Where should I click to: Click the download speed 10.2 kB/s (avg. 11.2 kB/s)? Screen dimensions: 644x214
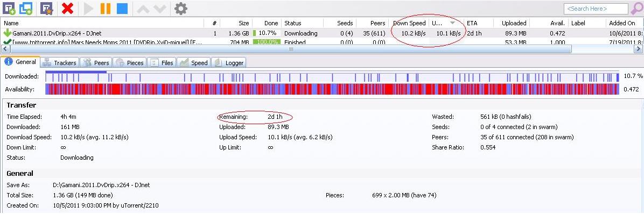click(94, 137)
